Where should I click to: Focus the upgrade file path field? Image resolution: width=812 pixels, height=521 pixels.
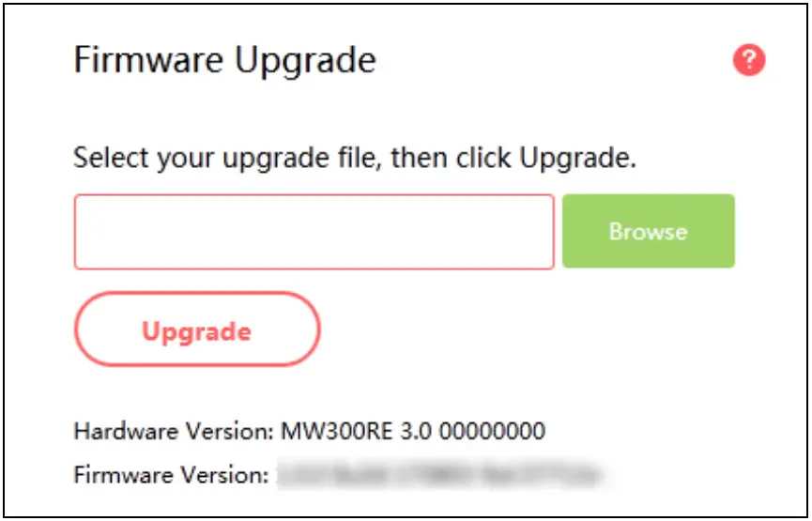click(314, 232)
